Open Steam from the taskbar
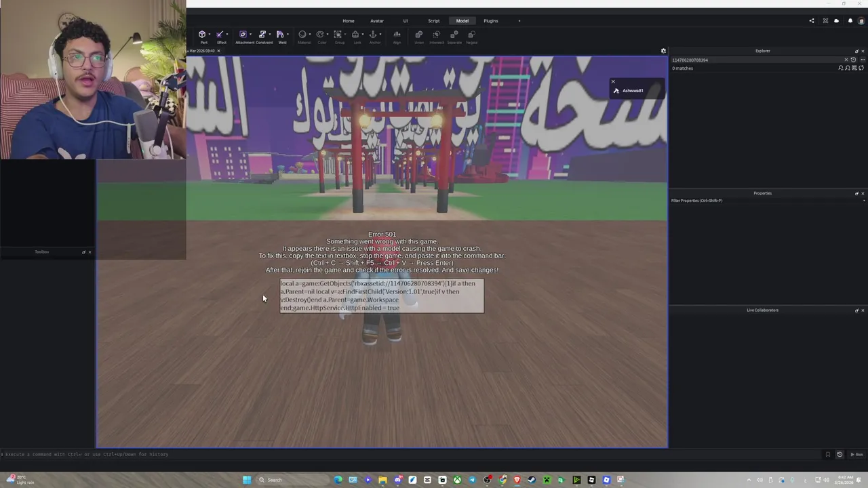Image resolution: width=868 pixels, height=488 pixels. [532, 480]
